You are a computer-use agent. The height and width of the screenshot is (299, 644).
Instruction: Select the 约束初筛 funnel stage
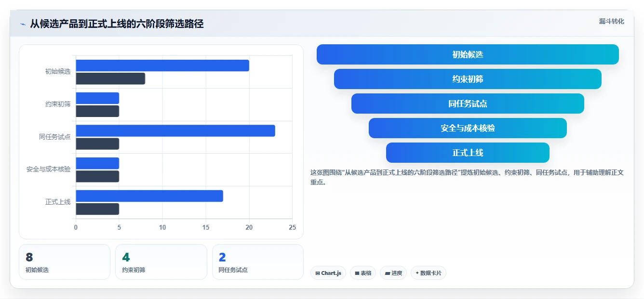tap(468, 79)
